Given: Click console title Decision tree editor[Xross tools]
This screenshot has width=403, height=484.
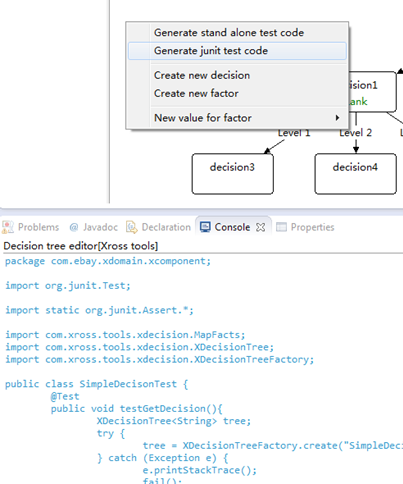Looking at the screenshot, I should pyautogui.click(x=81, y=246).
